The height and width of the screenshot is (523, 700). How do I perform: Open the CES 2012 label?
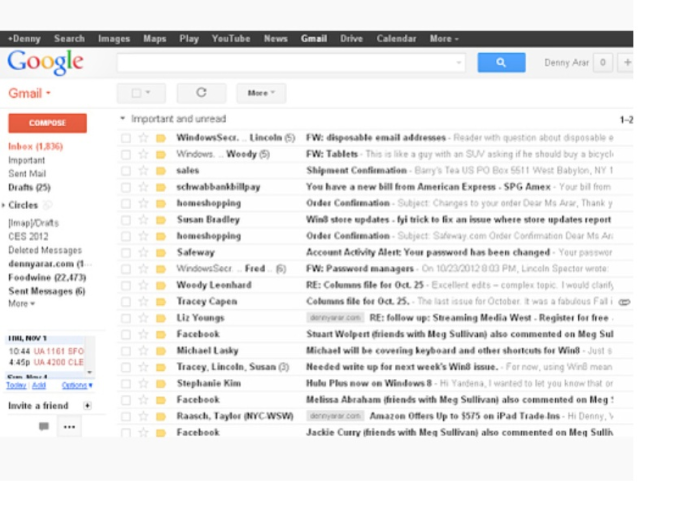click(28, 237)
